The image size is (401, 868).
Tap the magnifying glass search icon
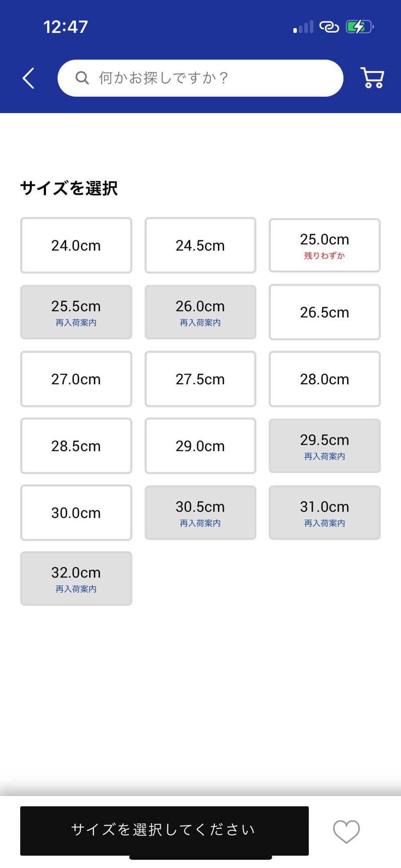pos(82,78)
